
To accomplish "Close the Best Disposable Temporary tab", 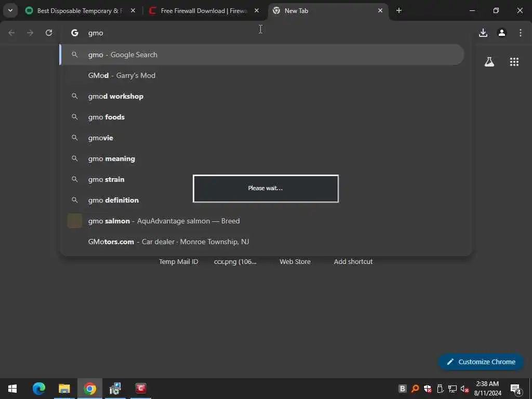I will pyautogui.click(x=133, y=11).
